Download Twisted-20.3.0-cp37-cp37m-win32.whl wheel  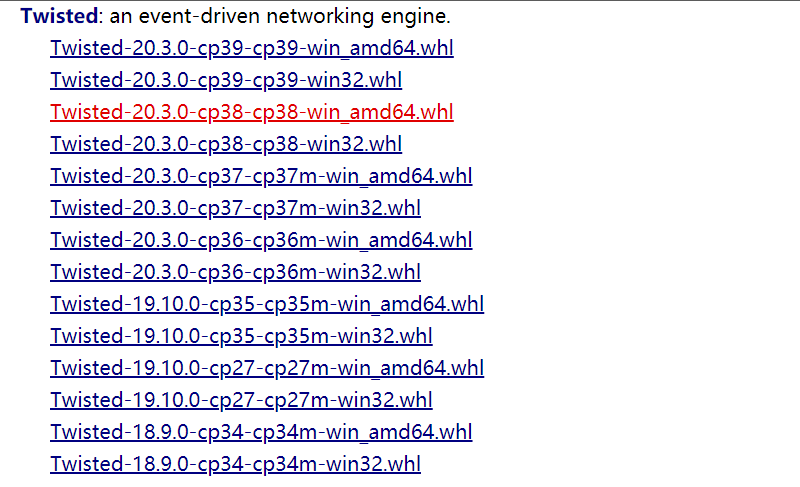(x=235, y=208)
